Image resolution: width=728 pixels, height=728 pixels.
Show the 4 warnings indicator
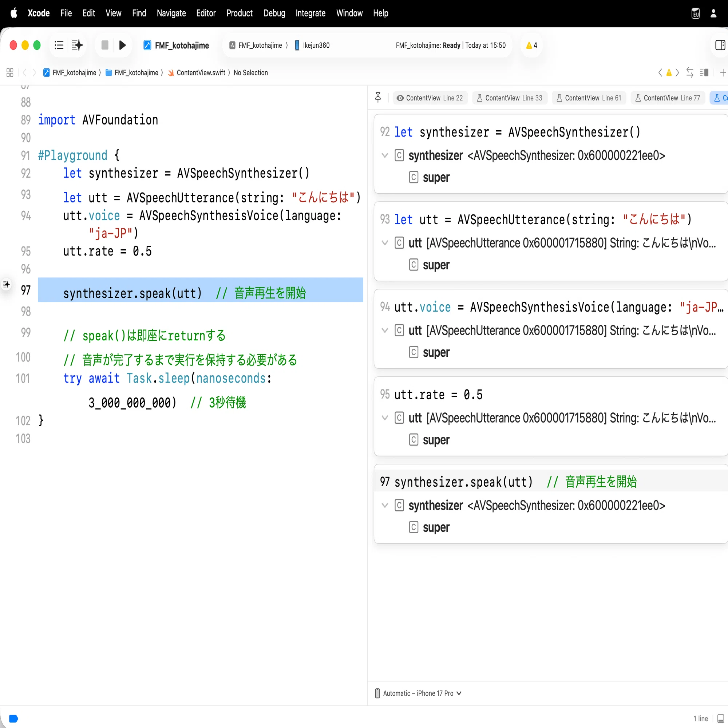click(531, 45)
